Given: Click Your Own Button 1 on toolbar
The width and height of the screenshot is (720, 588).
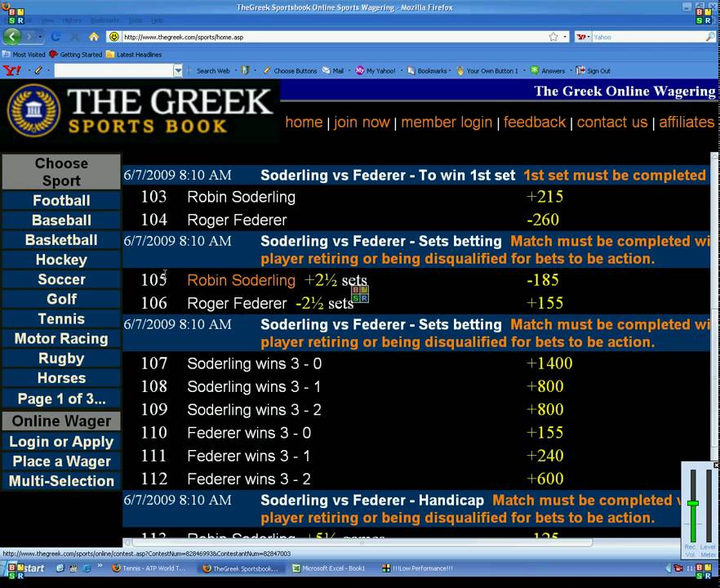Looking at the screenshot, I should [x=487, y=71].
